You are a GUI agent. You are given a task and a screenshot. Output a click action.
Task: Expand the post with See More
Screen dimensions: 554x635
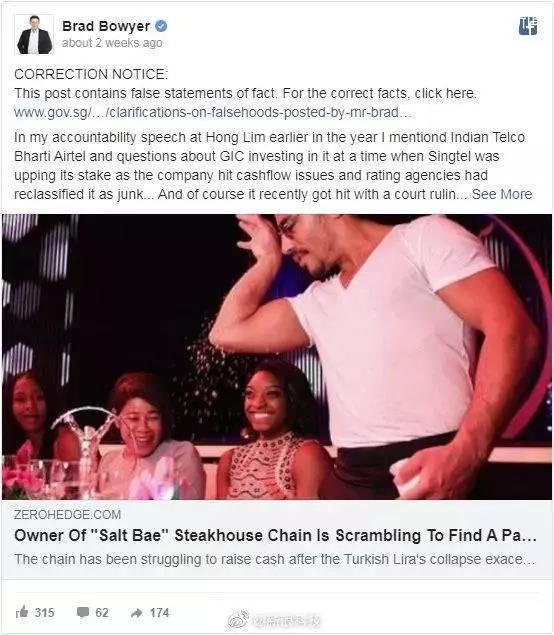click(502, 194)
